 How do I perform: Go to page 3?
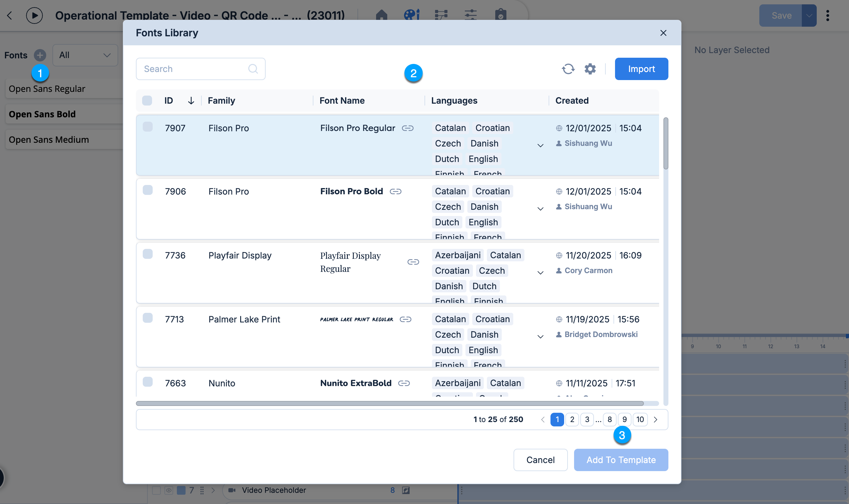click(587, 420)
